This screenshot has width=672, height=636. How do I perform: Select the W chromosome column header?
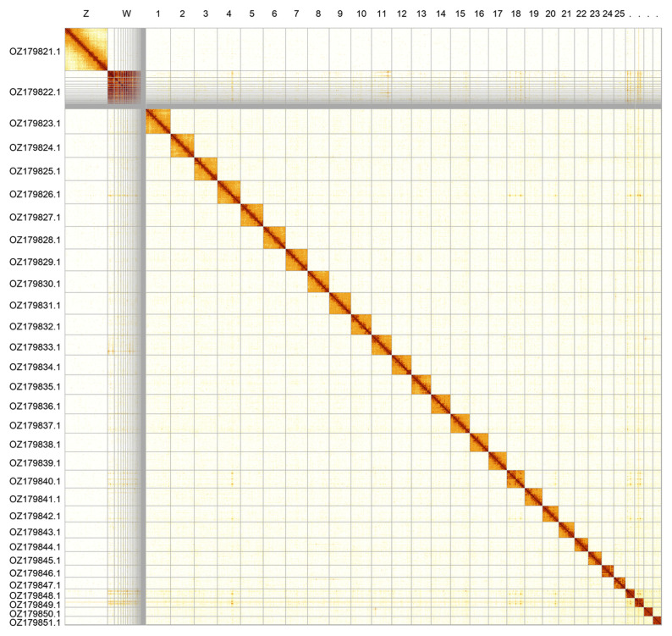(x=127, y=14)
